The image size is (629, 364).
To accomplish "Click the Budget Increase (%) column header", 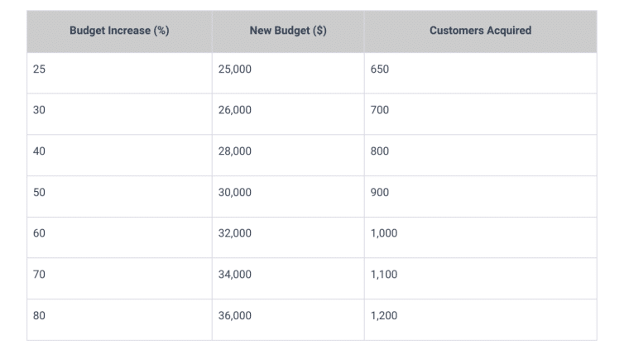I will [119, 31].
